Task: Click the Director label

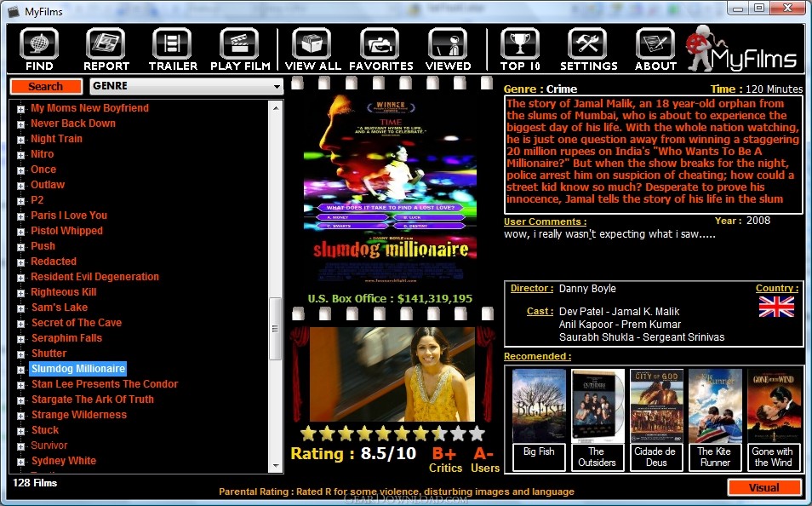Action: (x=531, y=288)
